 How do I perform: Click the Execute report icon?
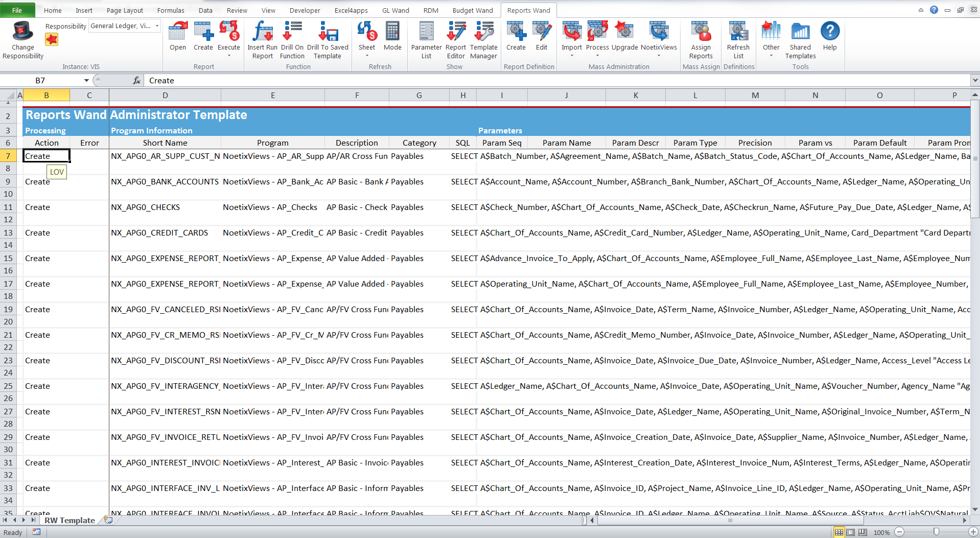229,31
